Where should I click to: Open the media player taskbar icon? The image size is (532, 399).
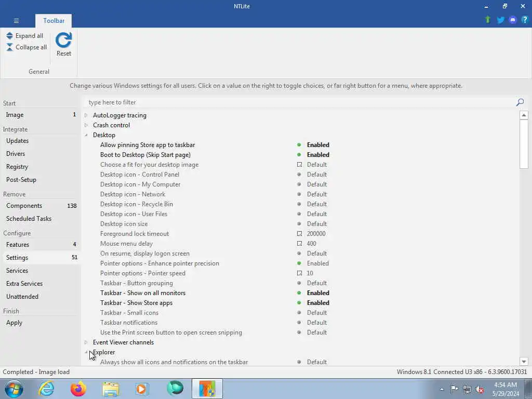coord(142,389)
